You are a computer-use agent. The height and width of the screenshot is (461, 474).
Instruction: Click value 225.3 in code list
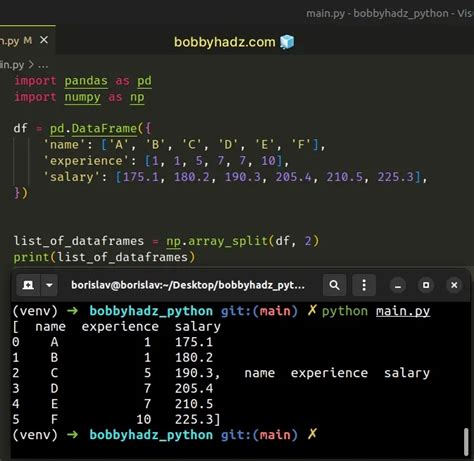[395, 177]
